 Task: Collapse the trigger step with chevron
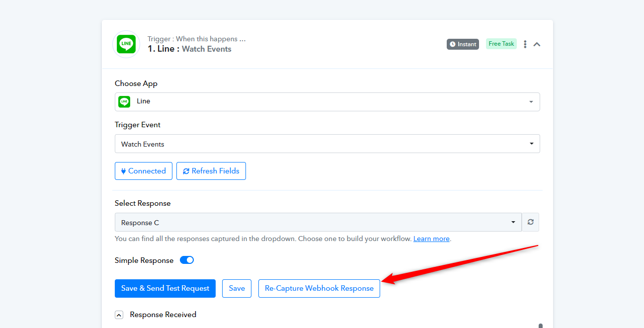point(537,44)
